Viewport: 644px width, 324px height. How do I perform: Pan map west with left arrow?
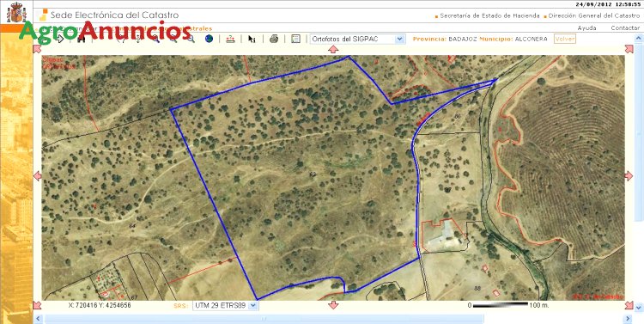[38, 176]
